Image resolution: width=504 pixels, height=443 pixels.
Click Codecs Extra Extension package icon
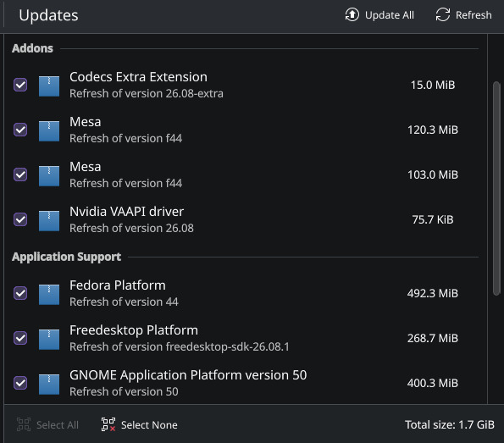click(49, 86)
